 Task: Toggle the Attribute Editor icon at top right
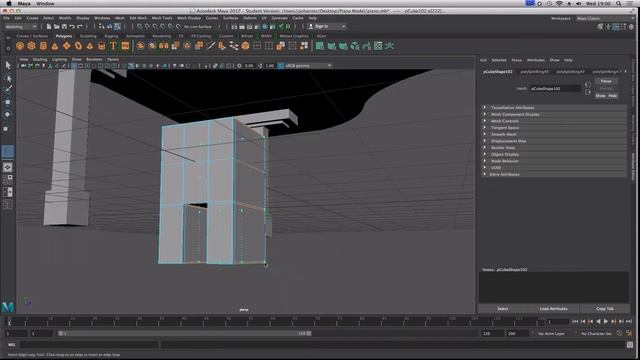(616, 27)
